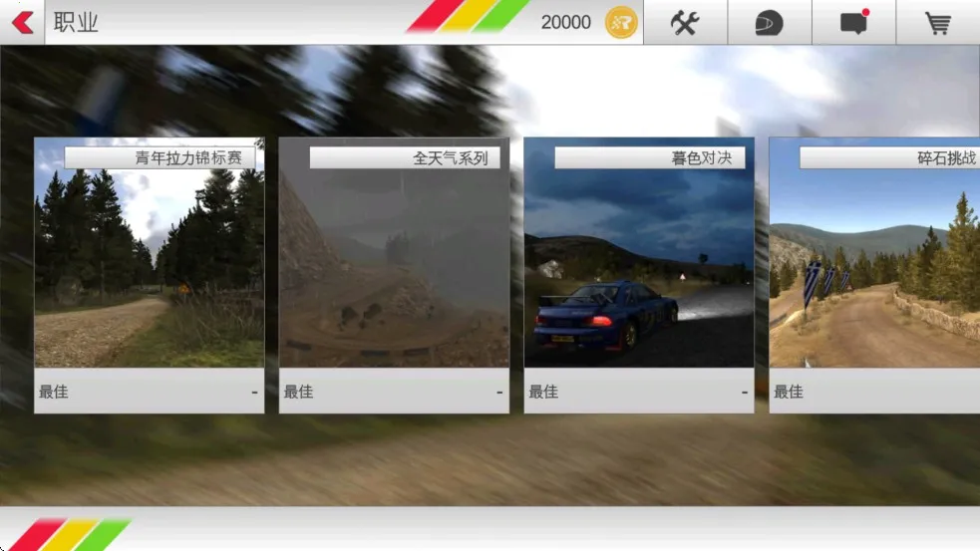Click the 职业 page title

pos(77,22)
